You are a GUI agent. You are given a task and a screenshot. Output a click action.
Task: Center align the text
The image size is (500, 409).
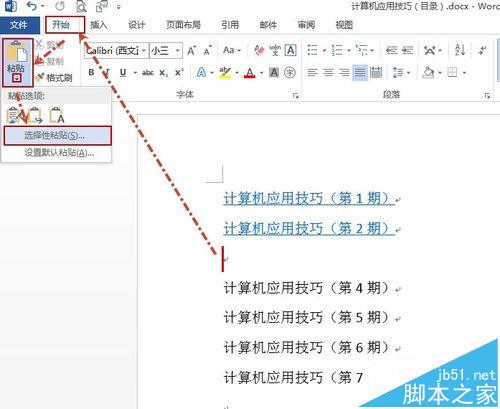[x=328, y=72]
